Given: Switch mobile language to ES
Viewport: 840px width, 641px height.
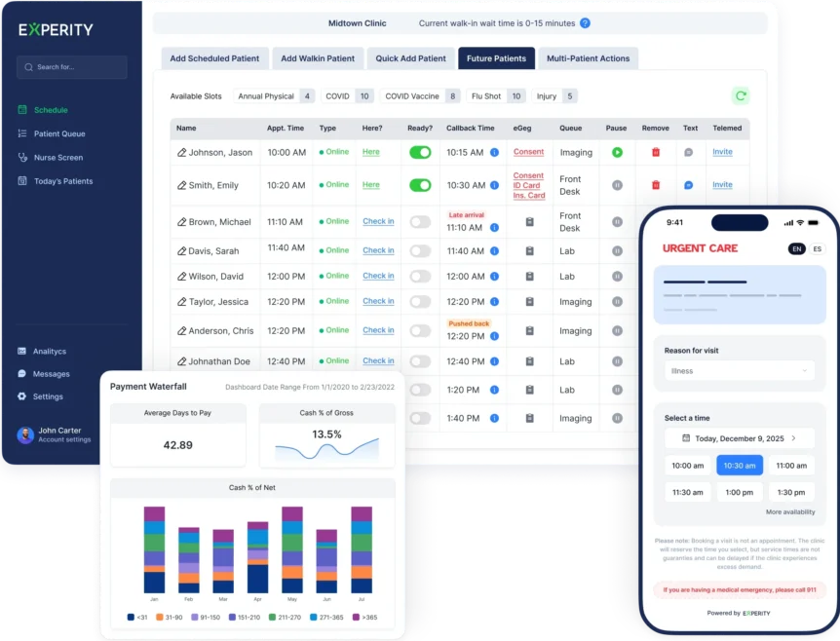Looking at the screenshot, I should (x=817, y=249).
